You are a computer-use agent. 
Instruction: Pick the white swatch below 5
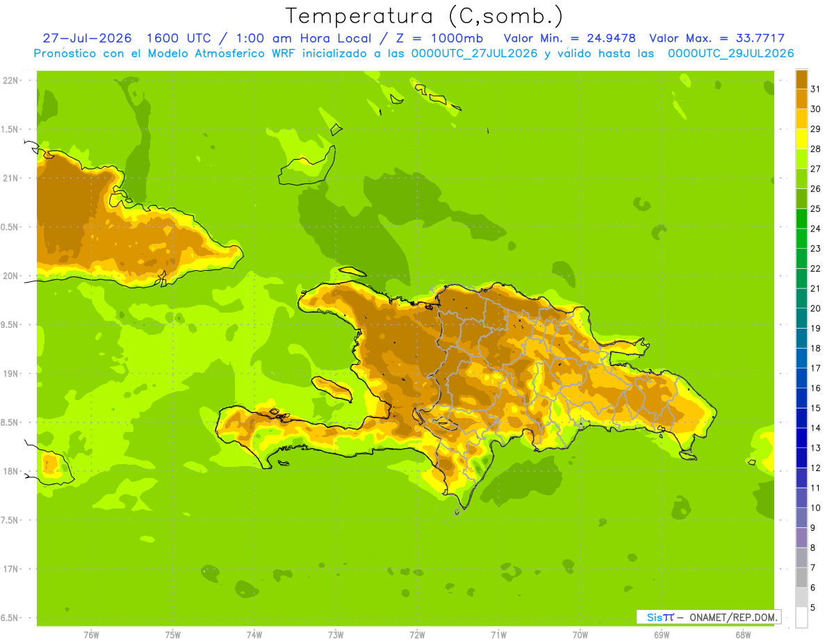click(801, 618)
